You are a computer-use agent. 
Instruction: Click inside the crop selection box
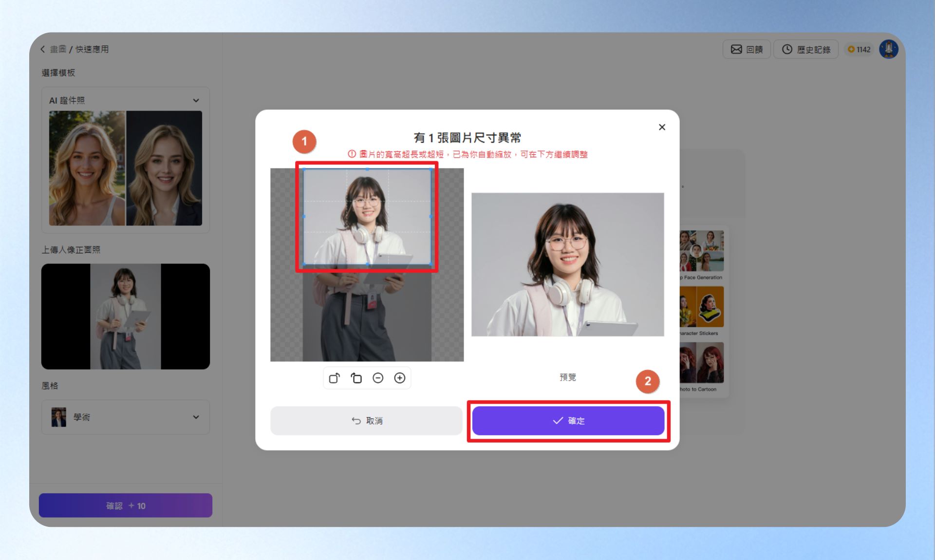pyautogui.click(x=367, y=217)
